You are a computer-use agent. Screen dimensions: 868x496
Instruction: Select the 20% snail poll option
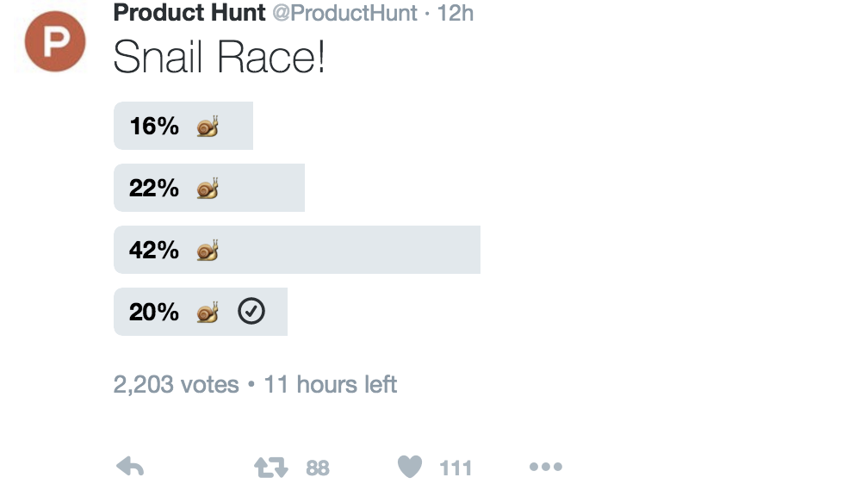[x=201, y=312]
